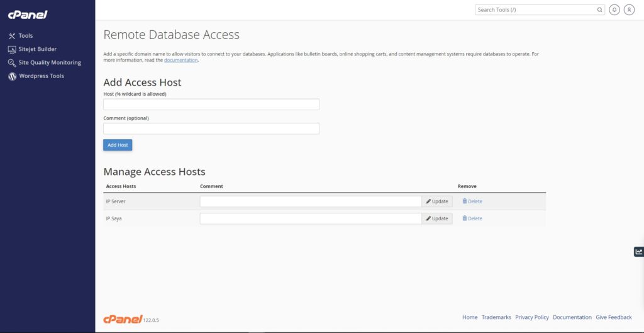Open the statistics chart side icon
Image resolution: width=644 pixels, height=333 pixels.
pyautogui.click(x=639, y=252)
